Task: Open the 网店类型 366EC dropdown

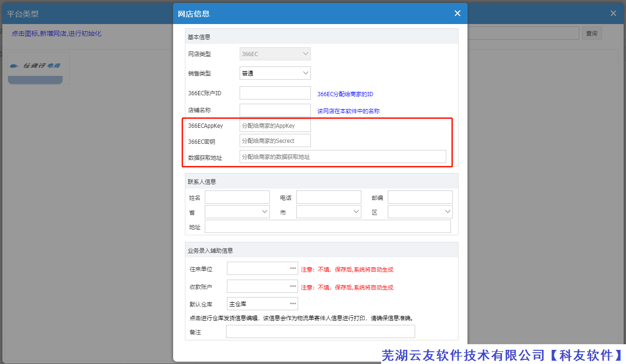Action: pyautogui.click(x=275, y=54)
